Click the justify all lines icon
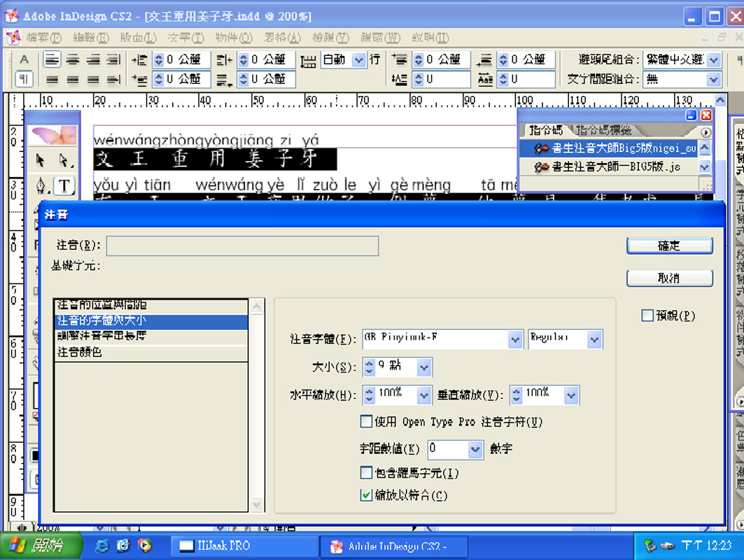 (x=113, y=59)
